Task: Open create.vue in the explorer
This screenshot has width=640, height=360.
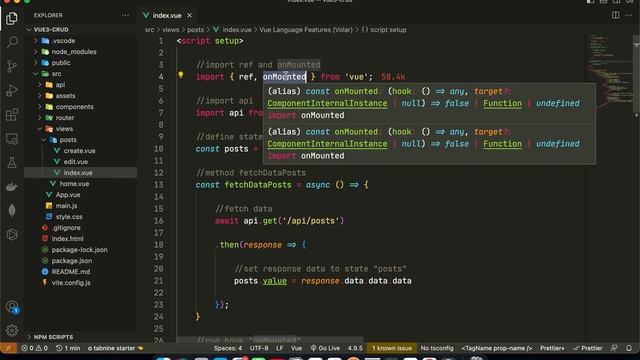Action: (80, 151)
